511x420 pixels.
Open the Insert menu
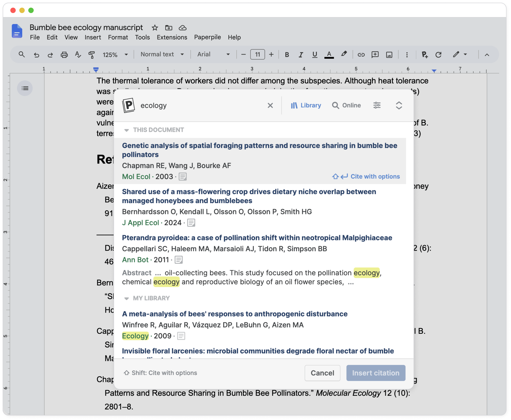point(93,37)
